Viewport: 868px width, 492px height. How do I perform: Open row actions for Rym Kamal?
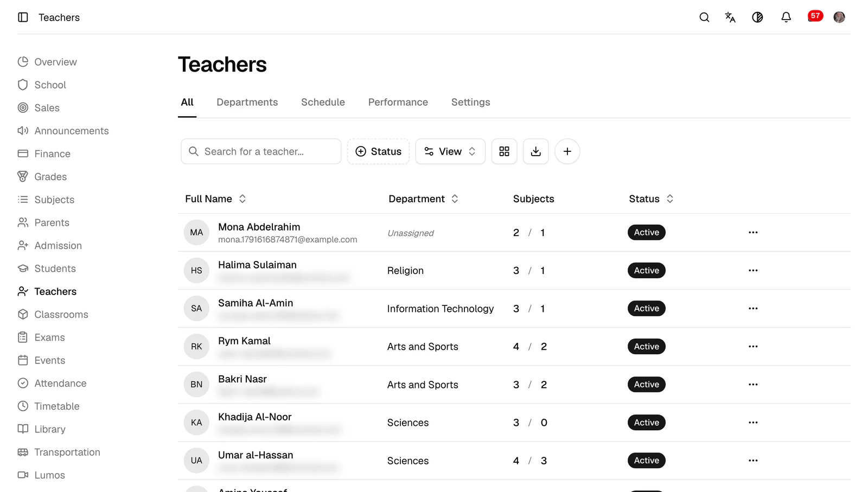tap(753, 346)
